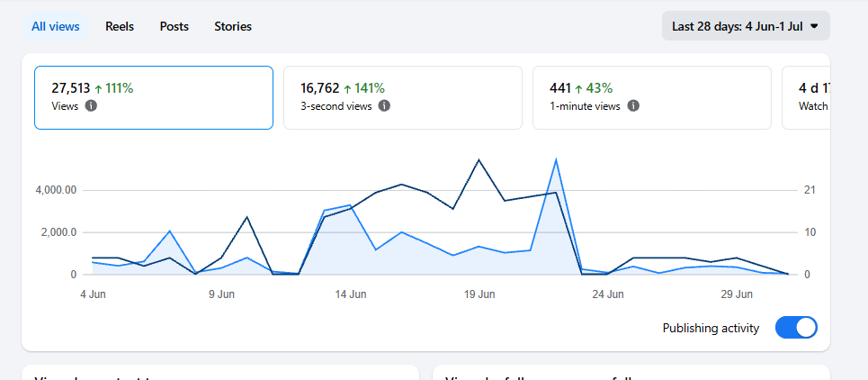The width and height of the screenshot is (868, 380).
Task: Click the dark-blue peak at 19 Jun
Action: tap(479, 159)
